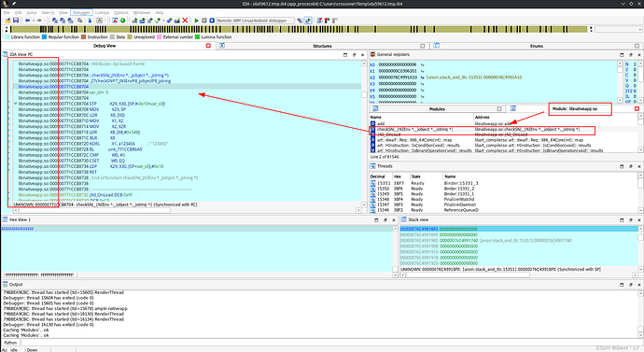Open the Jump menu
This screenshot has height=352, width=644.
coord(32,13)
